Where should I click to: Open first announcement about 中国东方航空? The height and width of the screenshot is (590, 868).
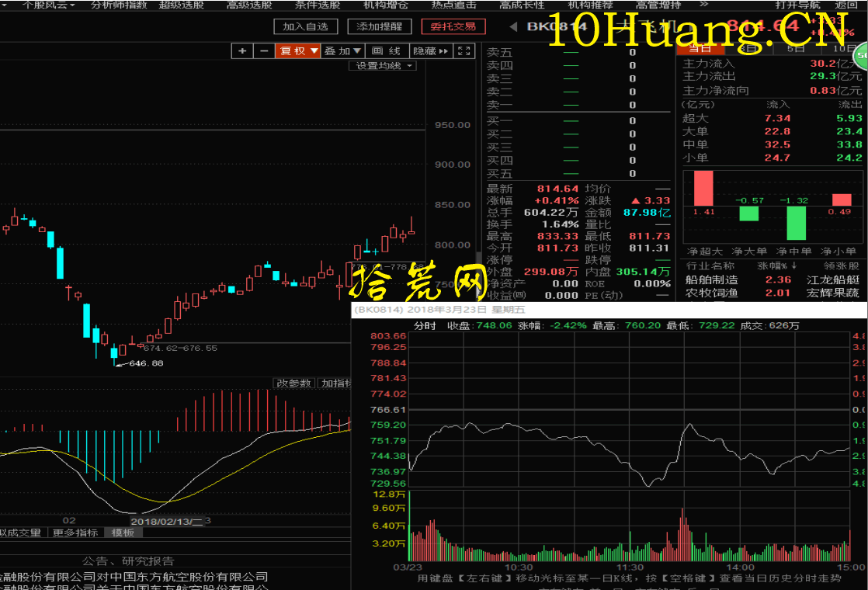point(134,577)
